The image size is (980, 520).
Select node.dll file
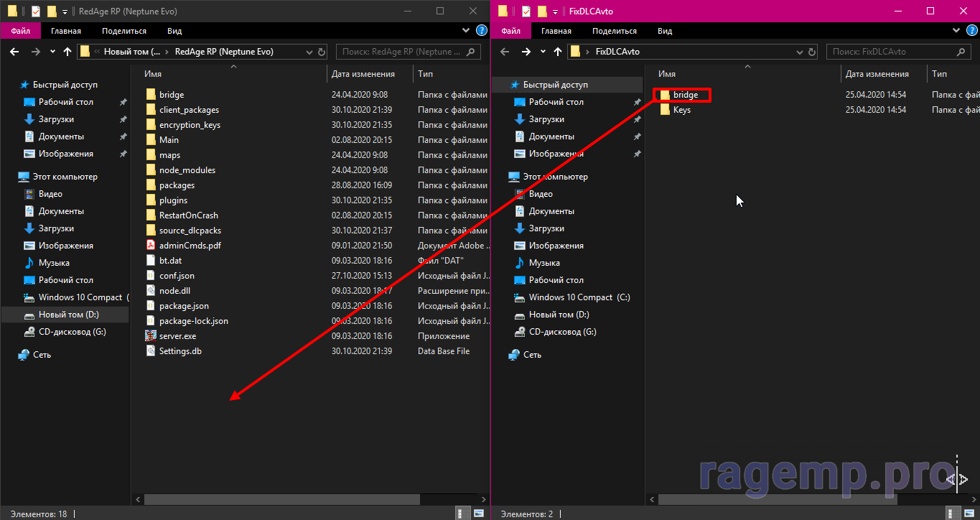pyautogui.click(x=174, y=290)
